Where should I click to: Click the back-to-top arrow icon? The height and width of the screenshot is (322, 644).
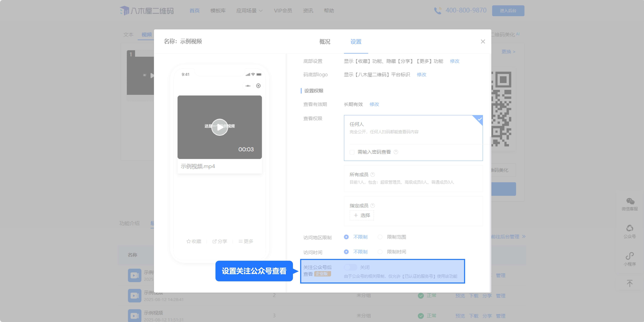[x=629, y=283]
